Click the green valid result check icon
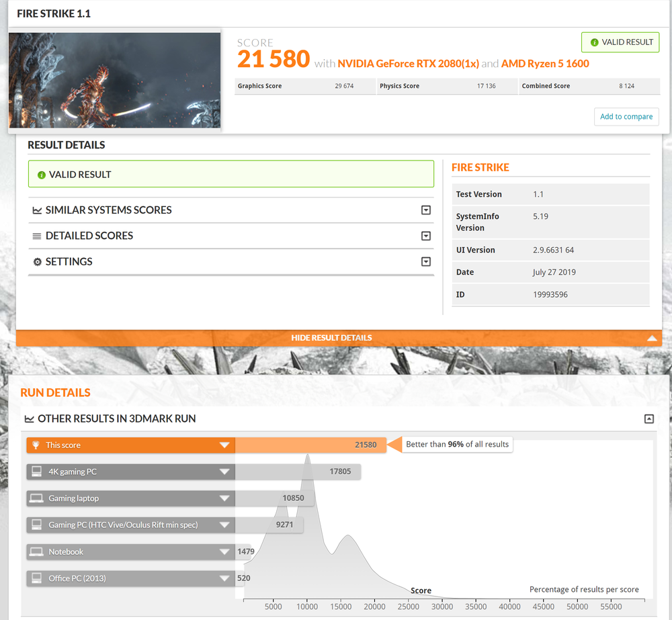 pyautogui.click(x=42, y=175)
